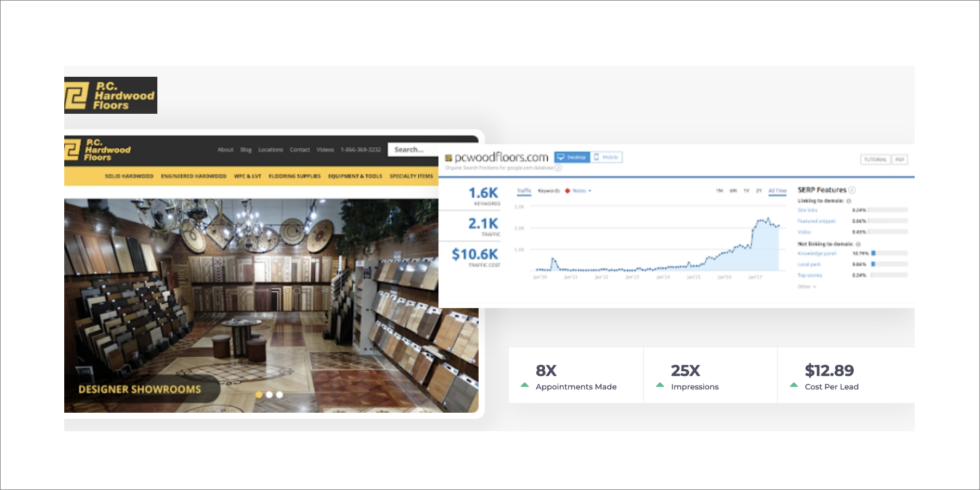Open WPC & LVT menu item
Viewport: 980px width, 490px height.
coord(247,176)
